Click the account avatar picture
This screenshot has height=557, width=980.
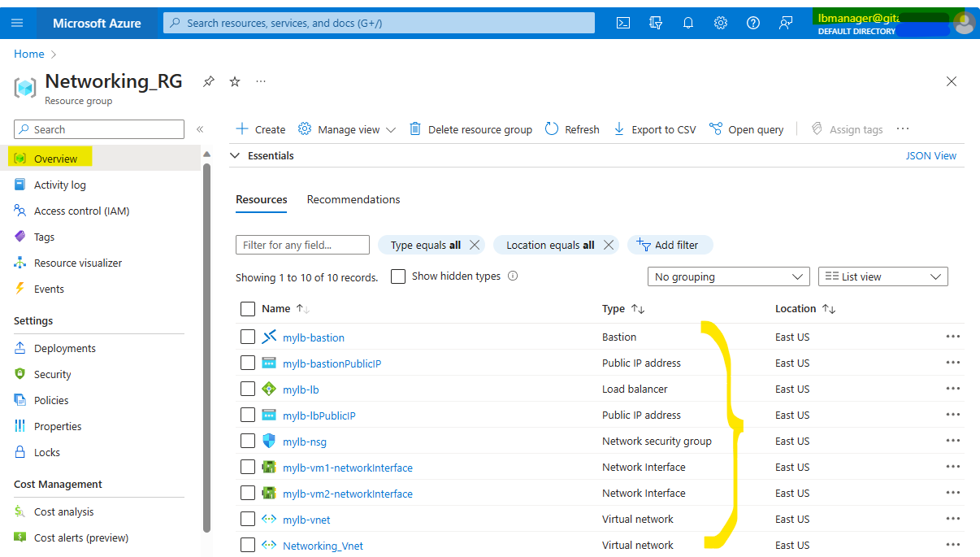click(964, 23)
